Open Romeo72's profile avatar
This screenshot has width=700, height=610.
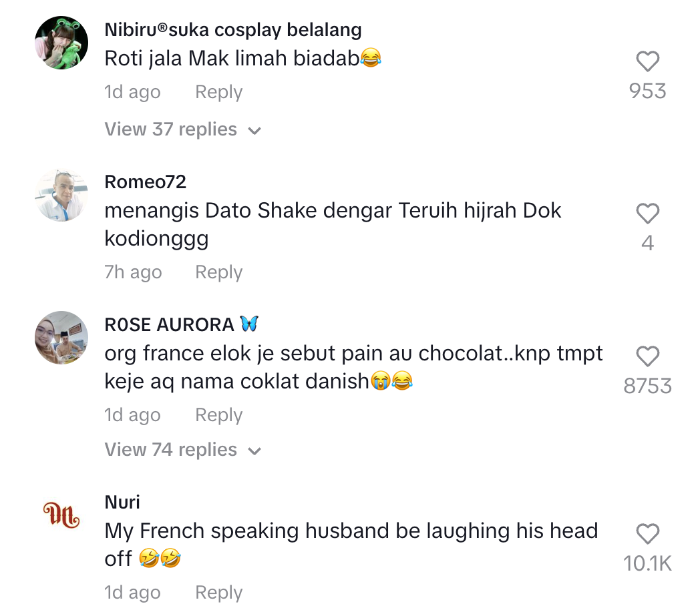click(x=61, y=195)
